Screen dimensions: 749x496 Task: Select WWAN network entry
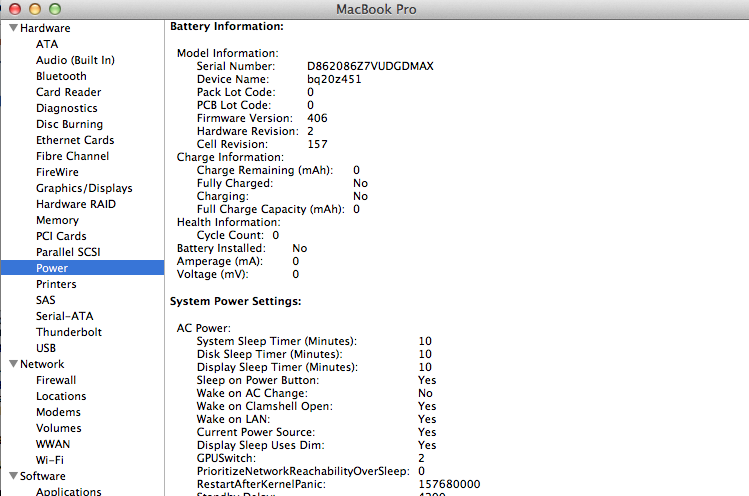tap(53, 444)
